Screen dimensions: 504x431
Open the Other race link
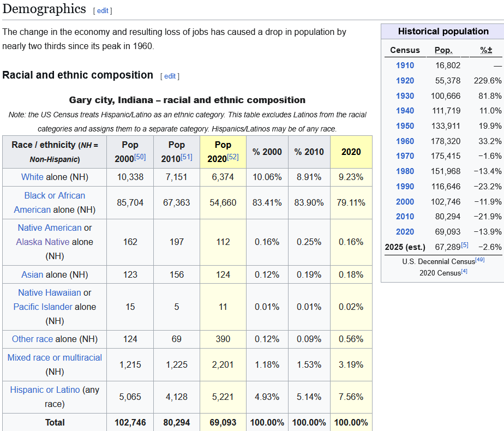point(33,339)
